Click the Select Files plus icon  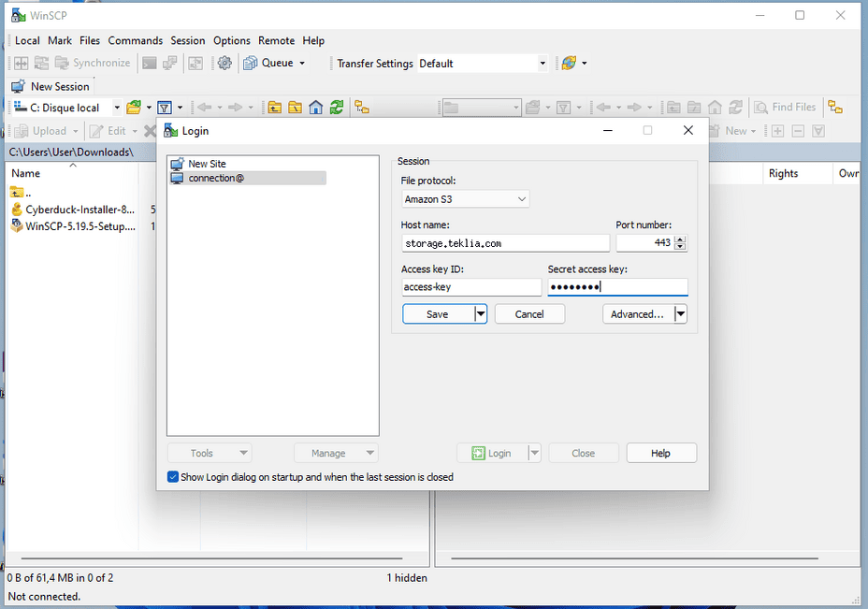(x=778, y=131)
